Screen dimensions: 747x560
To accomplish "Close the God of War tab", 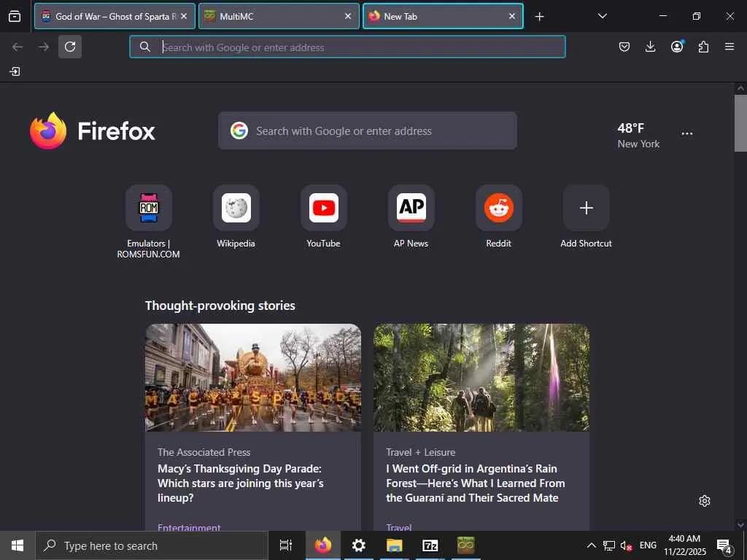I will [184, 16].
